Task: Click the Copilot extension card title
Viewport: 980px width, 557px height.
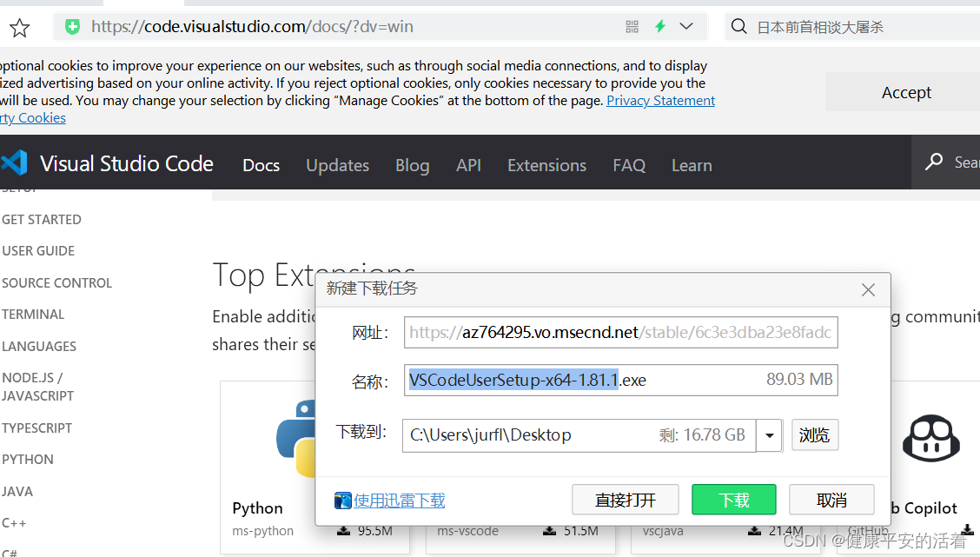Action: [924, 508]
